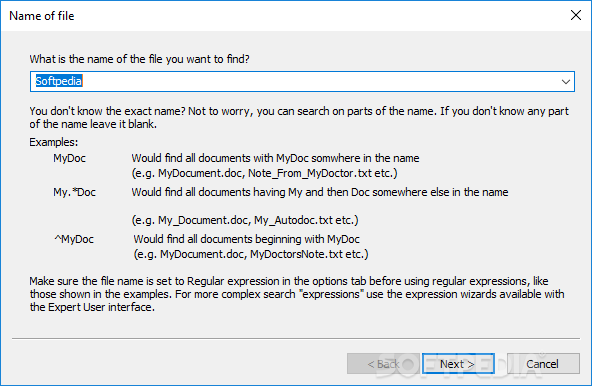The height and width of the screenshot is (392, 592).
Task: Click the My.*Doc example term
Action: [x=74, y=192]
